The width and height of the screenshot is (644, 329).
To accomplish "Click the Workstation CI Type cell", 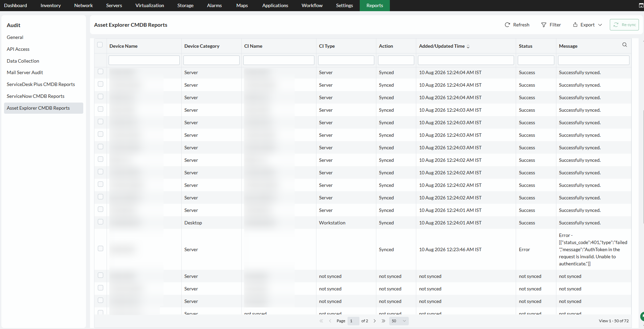I will coord(332,223).
